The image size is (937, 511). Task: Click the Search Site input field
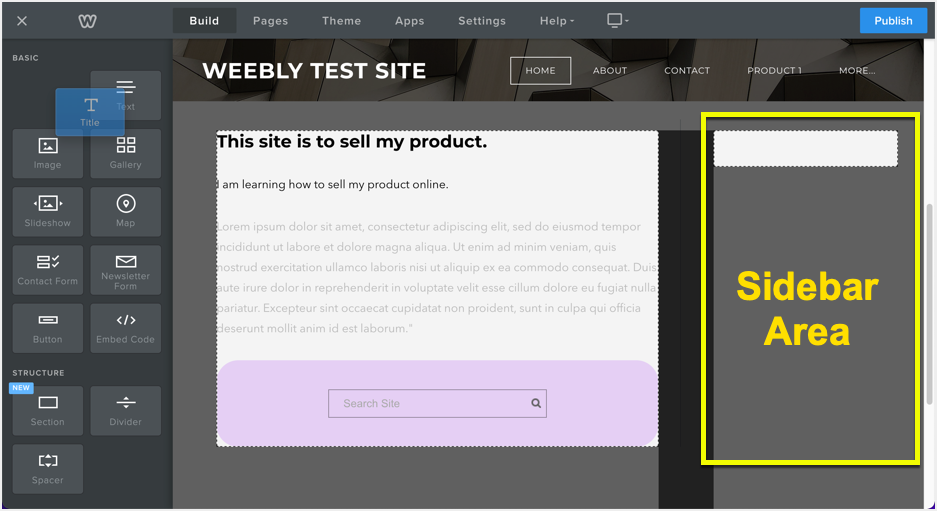(430, 403)
